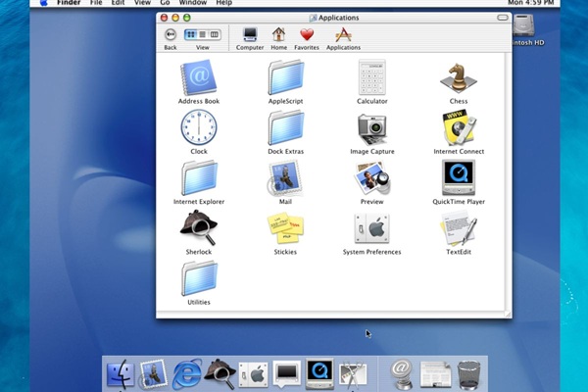Open the Stickies application icon
The image size is (588, 392).
point(285,228)
